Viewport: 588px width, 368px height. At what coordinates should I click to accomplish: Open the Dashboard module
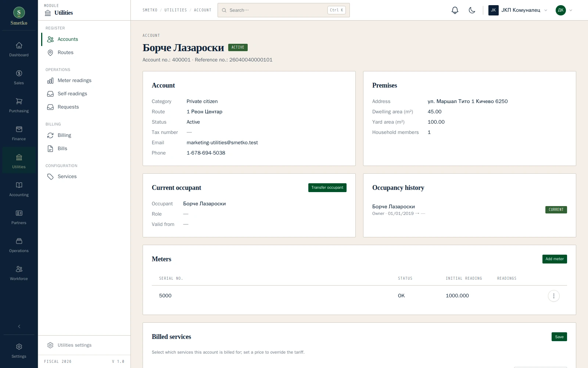tap(19, 50)
